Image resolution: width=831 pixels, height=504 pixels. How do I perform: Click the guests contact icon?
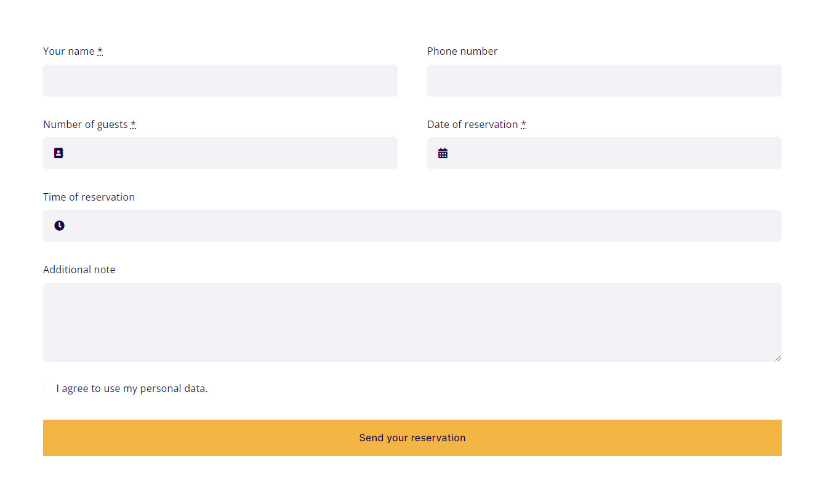click(x=58, y=153)
